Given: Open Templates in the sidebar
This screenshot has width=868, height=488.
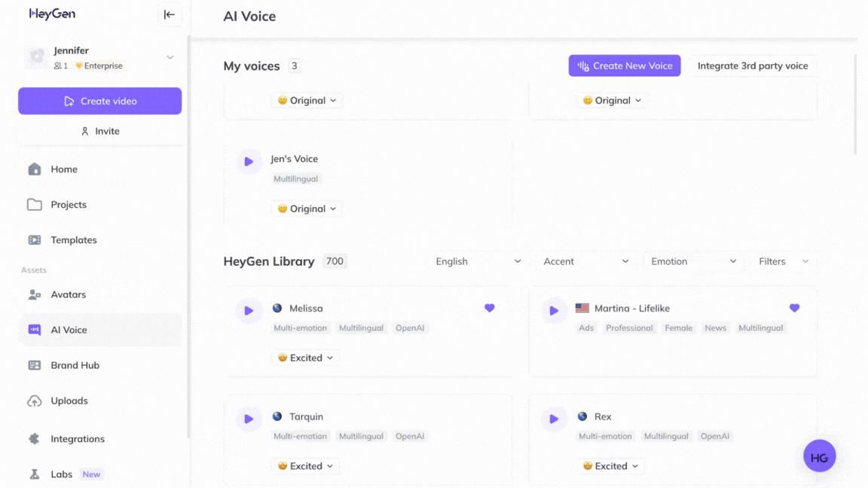Looking at the screenshot, I should tap(99, 240).
